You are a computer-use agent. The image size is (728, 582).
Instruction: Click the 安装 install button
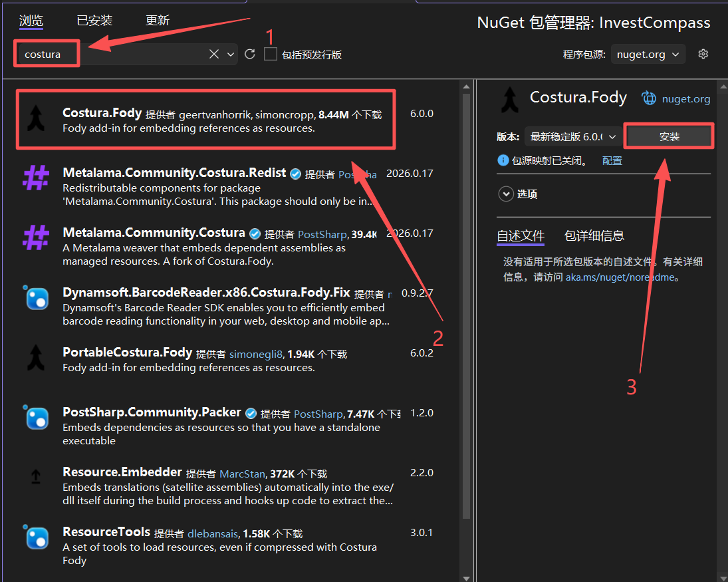pyautogui.click(x=669, y=136)
